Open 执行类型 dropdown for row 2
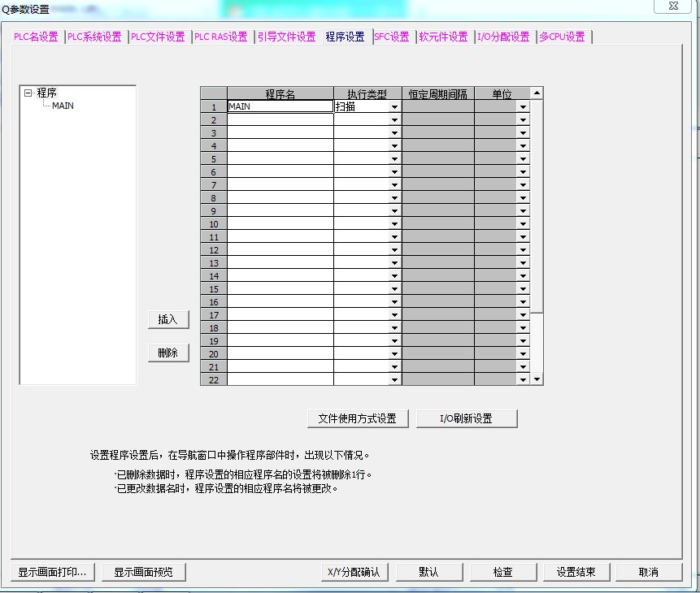Viewport: 700px width, 593px height. point(394,120)
